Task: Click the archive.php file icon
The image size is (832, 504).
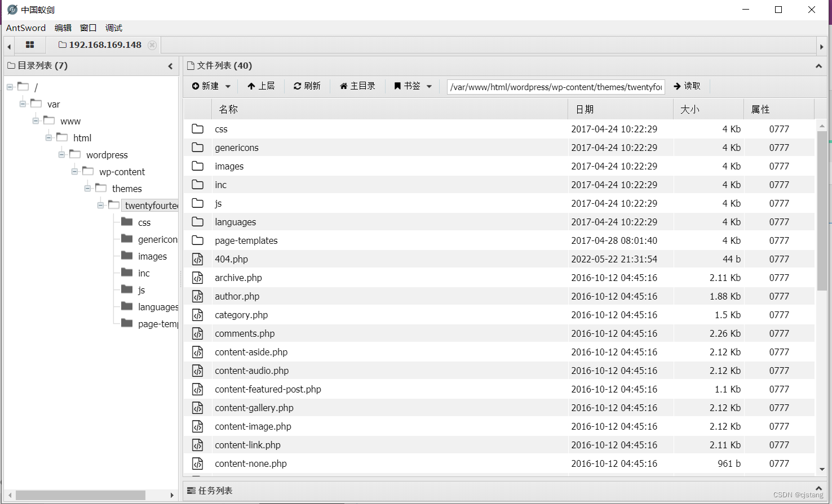Action: (x=197, y=278)
